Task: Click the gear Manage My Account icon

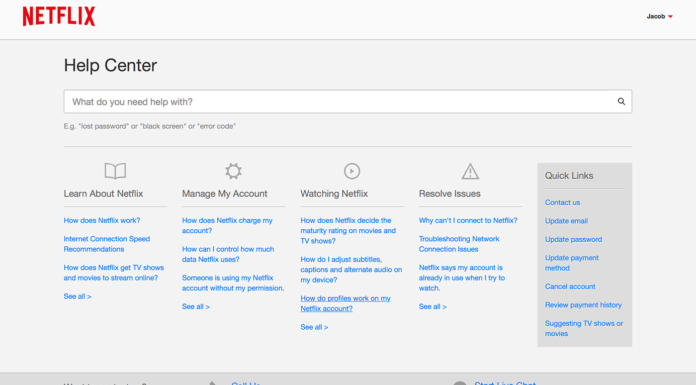Action: pos(233,171)
